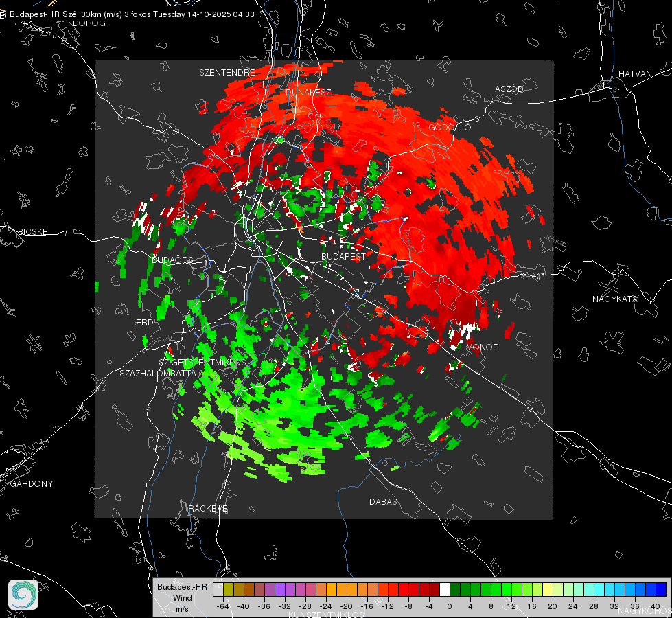Click the -8 legend value
This screenshot has width=672, height=618.
tap(408, 606)
